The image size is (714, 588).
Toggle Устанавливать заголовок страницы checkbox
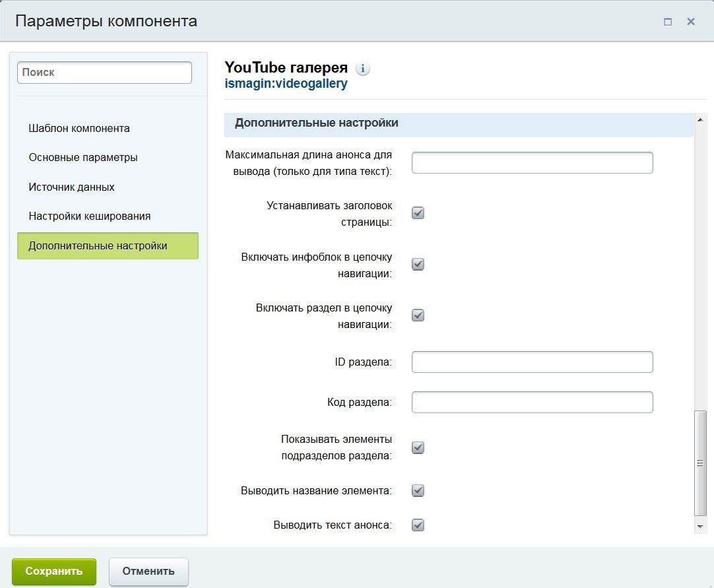[x=418, y=213]
